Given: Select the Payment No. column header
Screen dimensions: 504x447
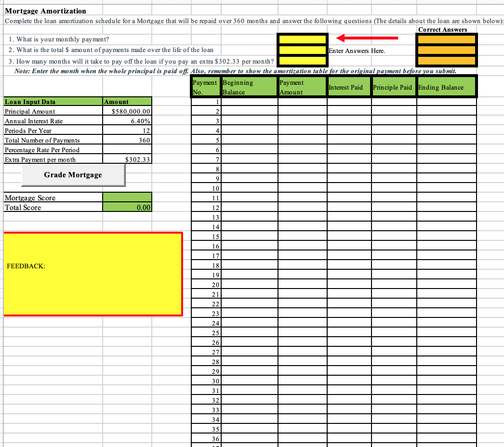Looking at the screenshot, I should (x=205, y=86).
